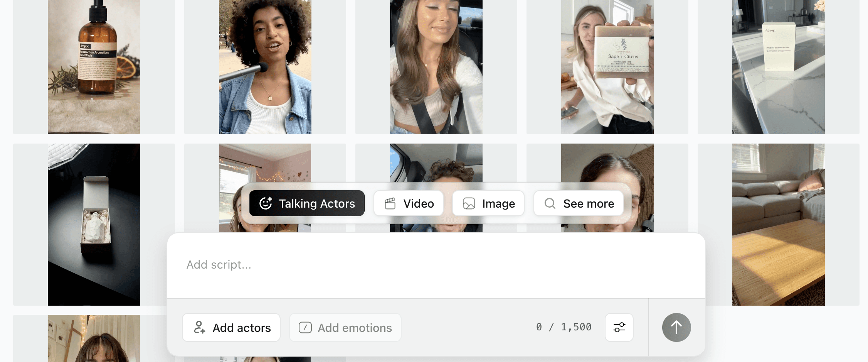The height and width of the screenshot is (362, 868).
Task: Open the Sage + Citrus soap thumbnail
Action: click(x=607, y=67)
